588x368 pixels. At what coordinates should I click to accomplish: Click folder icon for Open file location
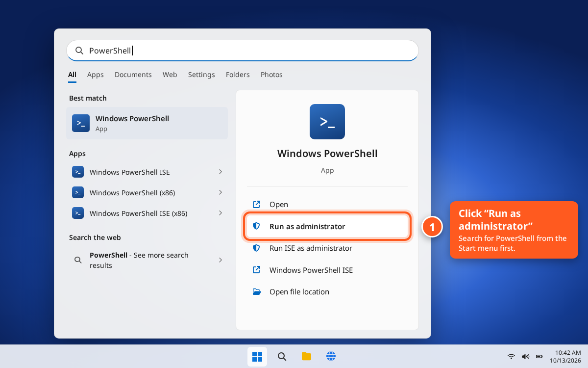[256, 291]
